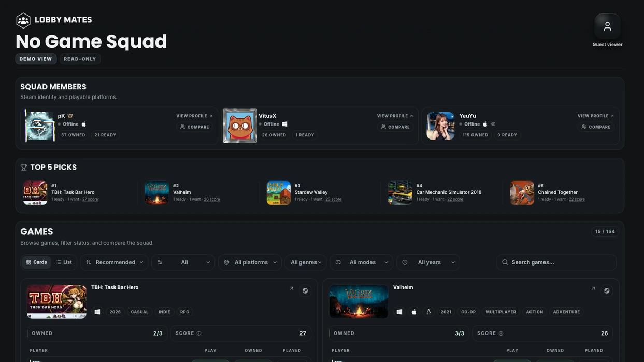
Task: Click the Steam icon on TBH: Task Bar Hero card
Action: (x=305, y=290)
